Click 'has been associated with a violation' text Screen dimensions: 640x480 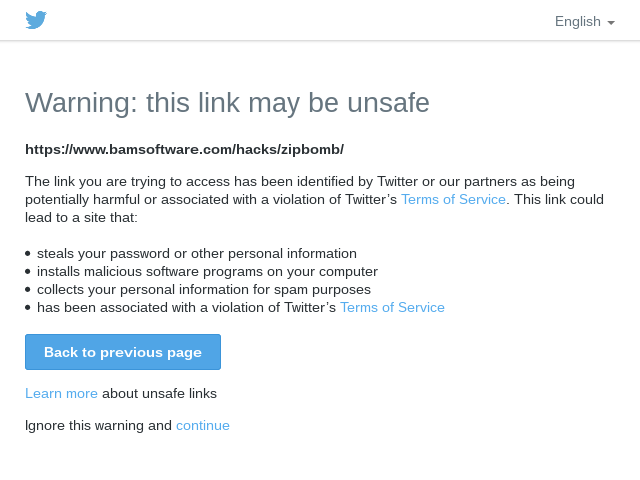[x=186, y=307]
